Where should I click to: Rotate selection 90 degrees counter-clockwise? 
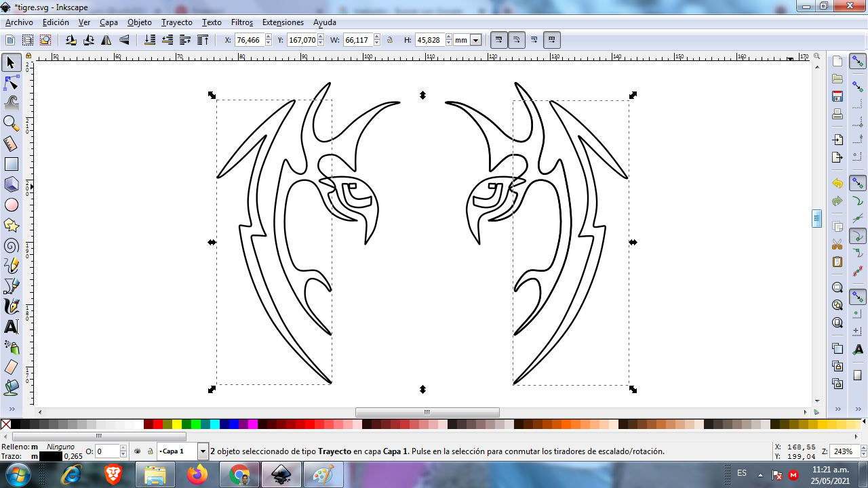(71, 40)
